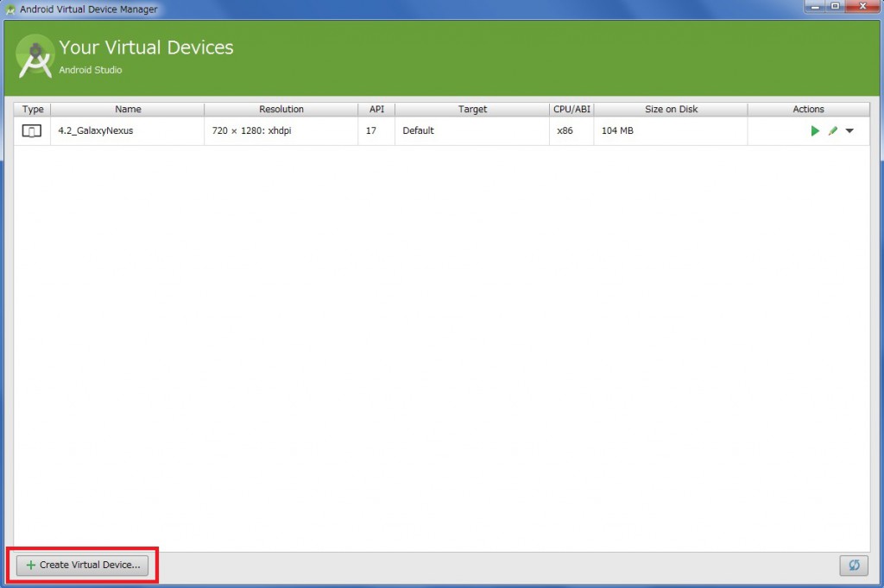Edit the AVD using the pencil icon
The height and width of the screenshot is (588, 884).
coord(833,131)
